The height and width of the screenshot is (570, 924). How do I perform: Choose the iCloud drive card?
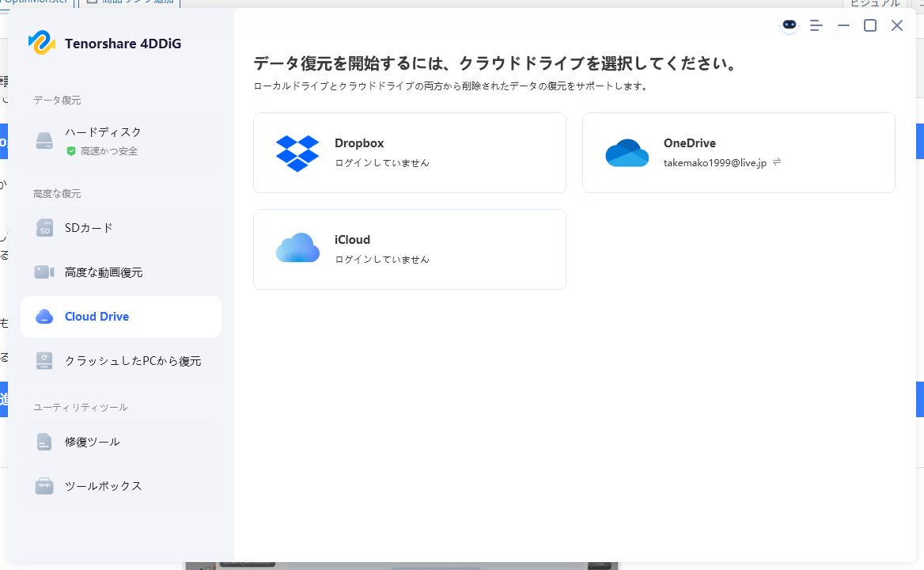(x=409, y=249)
